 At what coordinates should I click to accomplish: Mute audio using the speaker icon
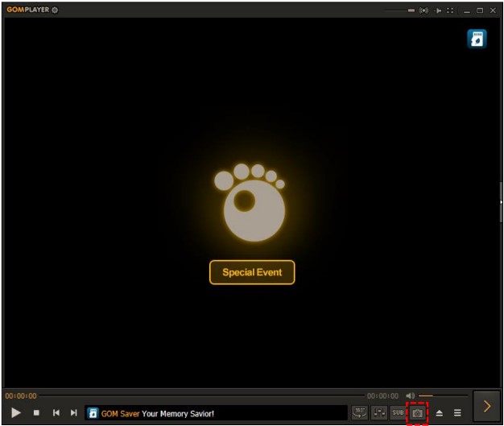(x=410, y=396)
